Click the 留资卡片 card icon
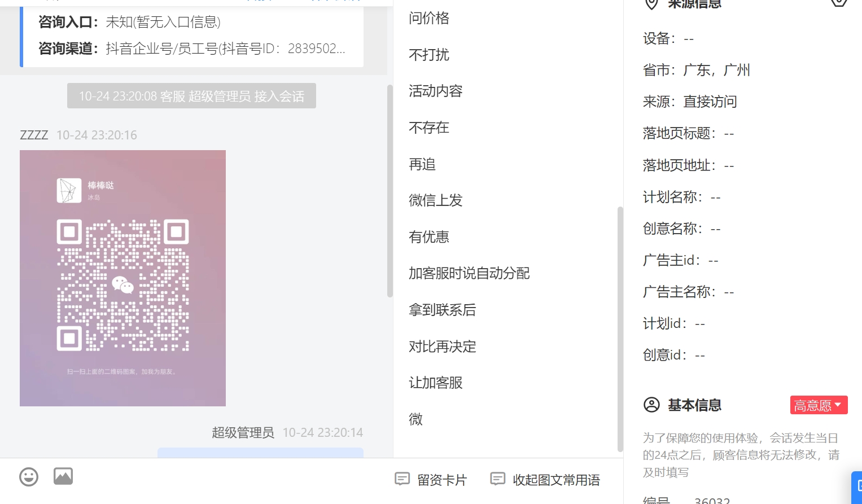This screenshot has width=862, height=504. (402, 479)
